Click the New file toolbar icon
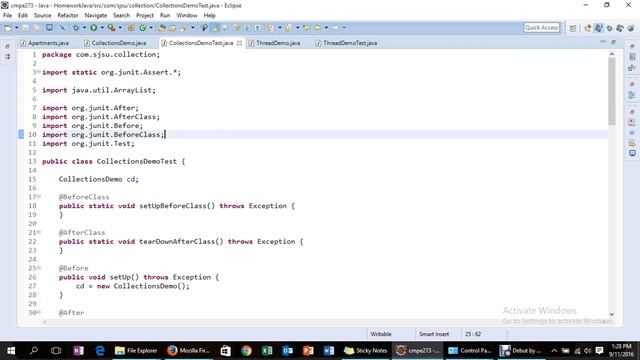The height and width of the screenshot is (360, 640). point(8,28)
